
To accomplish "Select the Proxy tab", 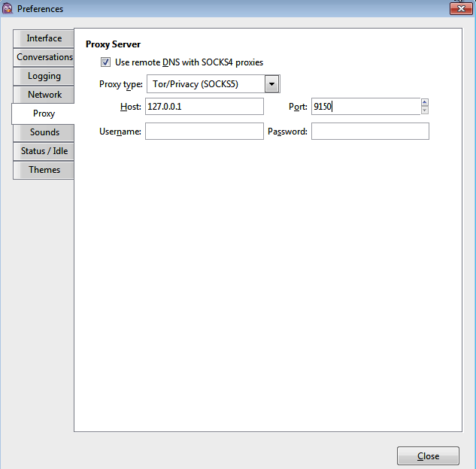I will pyautogui.click(x=44, y=113).
